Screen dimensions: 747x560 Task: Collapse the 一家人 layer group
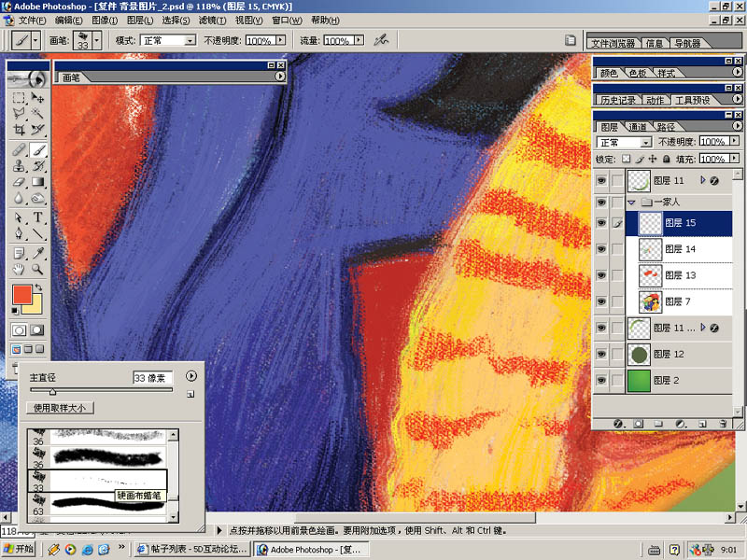tap(632, 203)
